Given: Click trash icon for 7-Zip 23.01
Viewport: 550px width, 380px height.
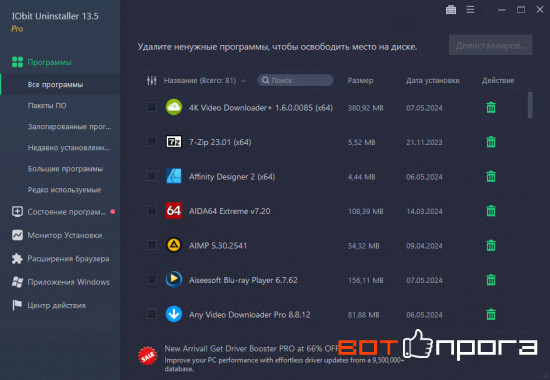Looking at the screenshot, I should (491, 142).
